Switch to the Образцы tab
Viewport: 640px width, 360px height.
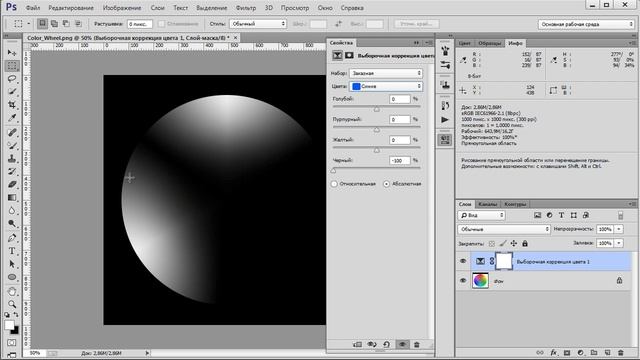[489, 43]
